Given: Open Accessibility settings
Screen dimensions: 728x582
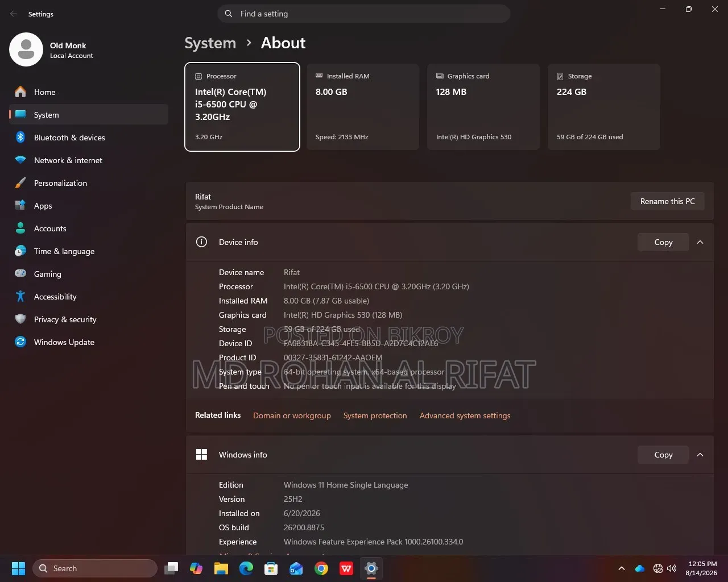Looking at the screenshot, I should coord(89,297).
